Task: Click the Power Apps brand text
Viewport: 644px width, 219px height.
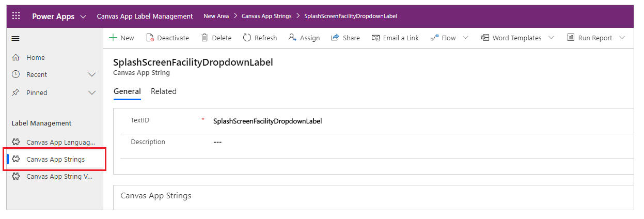Action: tap(53, 17)
